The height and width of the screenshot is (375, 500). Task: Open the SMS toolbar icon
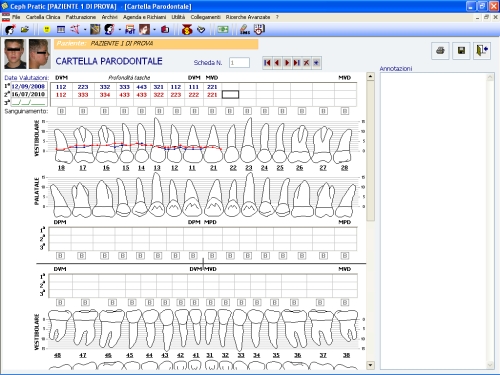point(245,30)
